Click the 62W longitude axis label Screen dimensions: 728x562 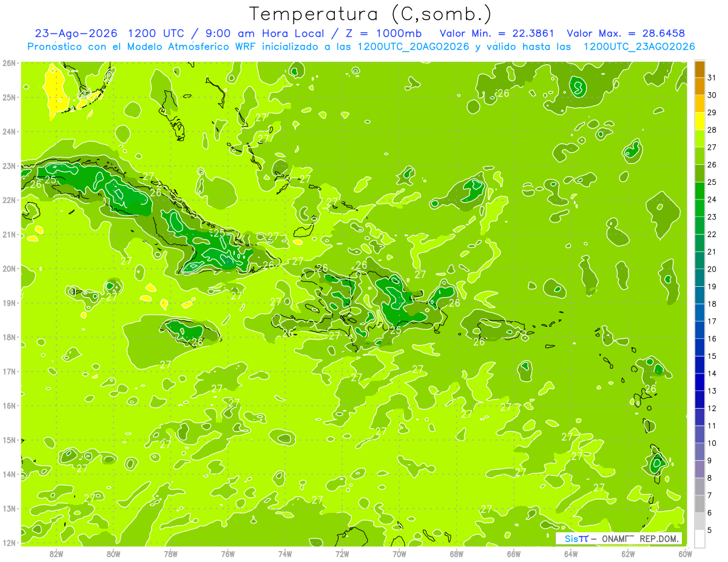point(628,554)
